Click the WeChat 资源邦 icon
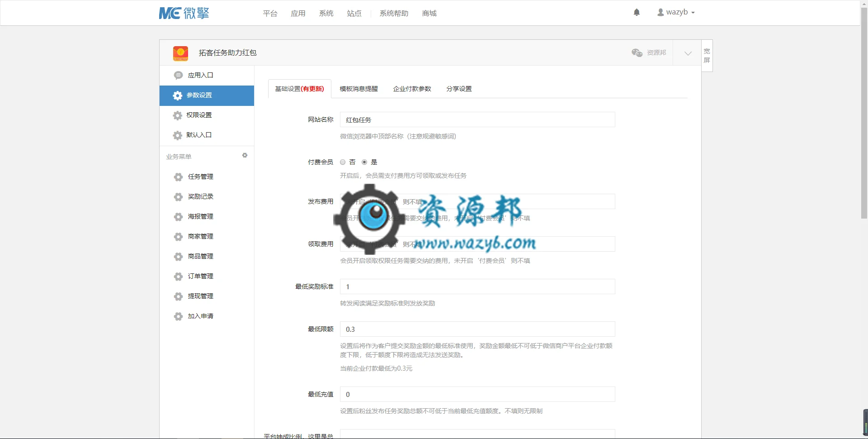 tap(637, 52)
